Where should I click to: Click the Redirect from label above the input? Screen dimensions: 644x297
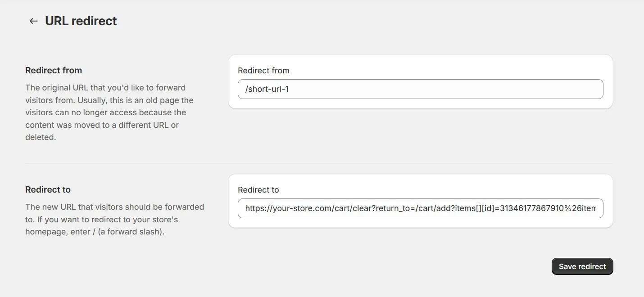point(263,71)
